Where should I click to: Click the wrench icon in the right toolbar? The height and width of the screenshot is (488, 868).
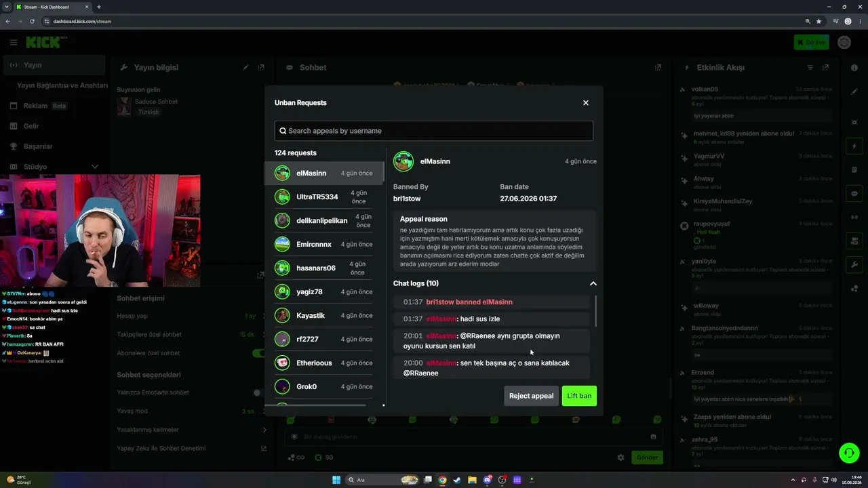(x=854, y=264)
